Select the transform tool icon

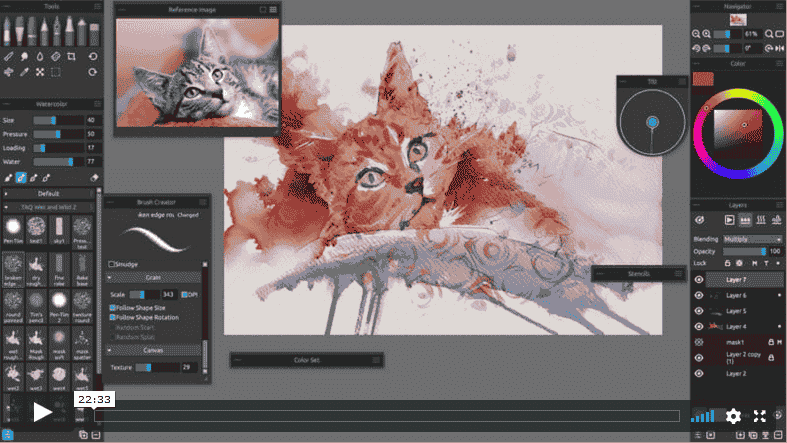[40, 72]
